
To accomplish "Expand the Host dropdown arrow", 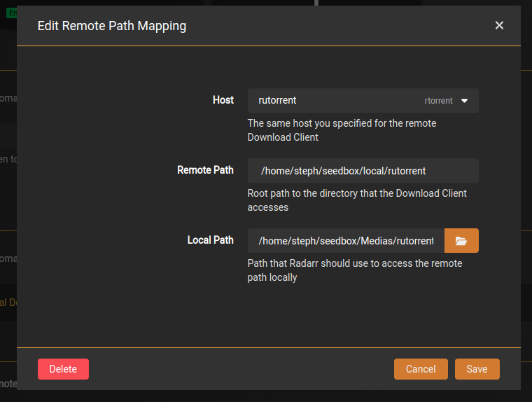I will 465,101.
